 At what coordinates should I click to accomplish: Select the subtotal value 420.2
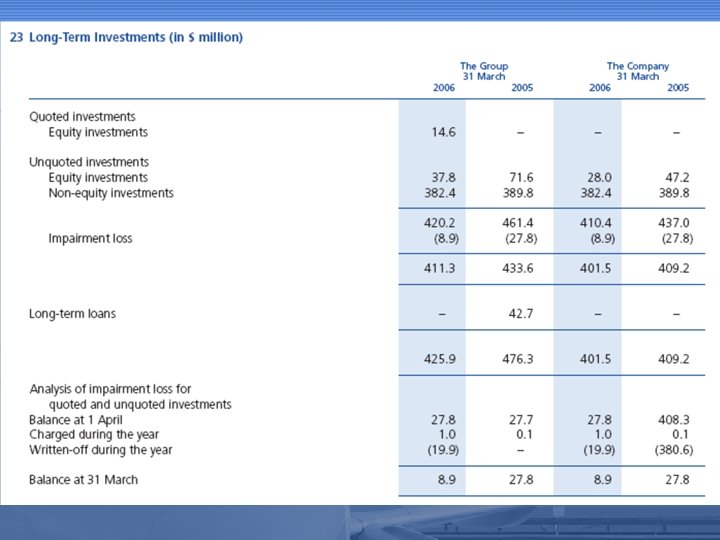coord(440,223)
